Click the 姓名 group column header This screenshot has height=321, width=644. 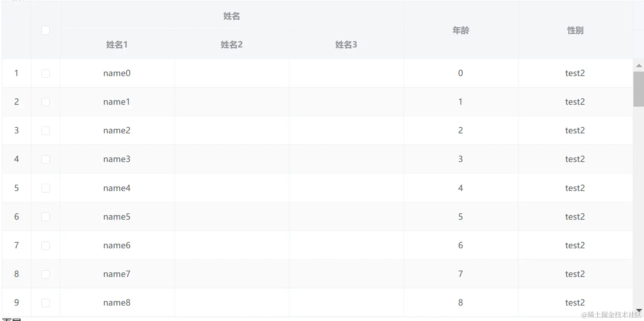pyautogui.click(x=231, y=16)
